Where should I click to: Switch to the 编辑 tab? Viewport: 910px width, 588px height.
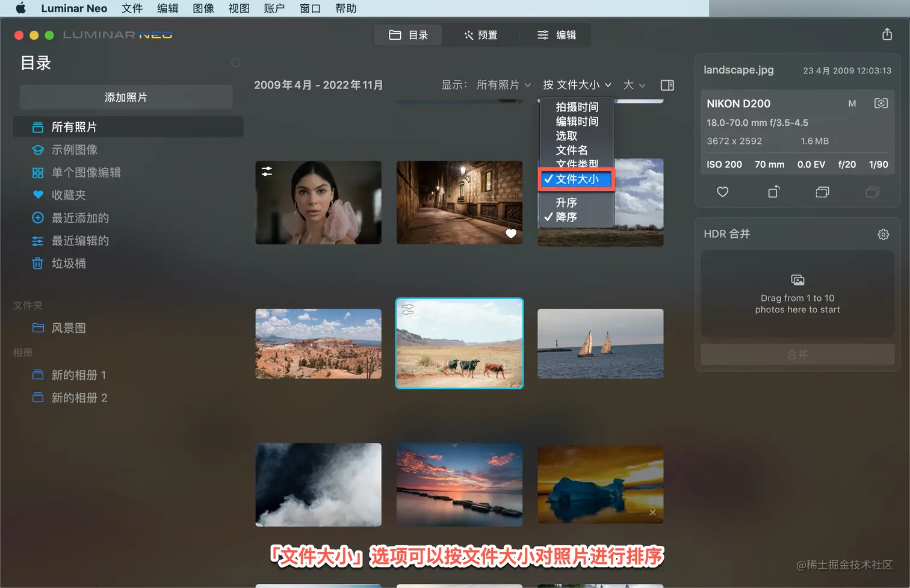click(x=556, y=35)
